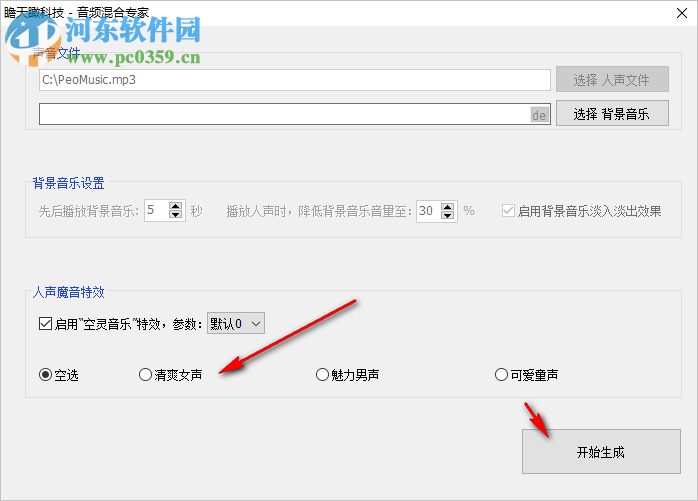Click the 人声魔音特效 group label
Image resolution: width=698 pixels, height=501 pixels.
pyautogui.click(x=69, y=292)
